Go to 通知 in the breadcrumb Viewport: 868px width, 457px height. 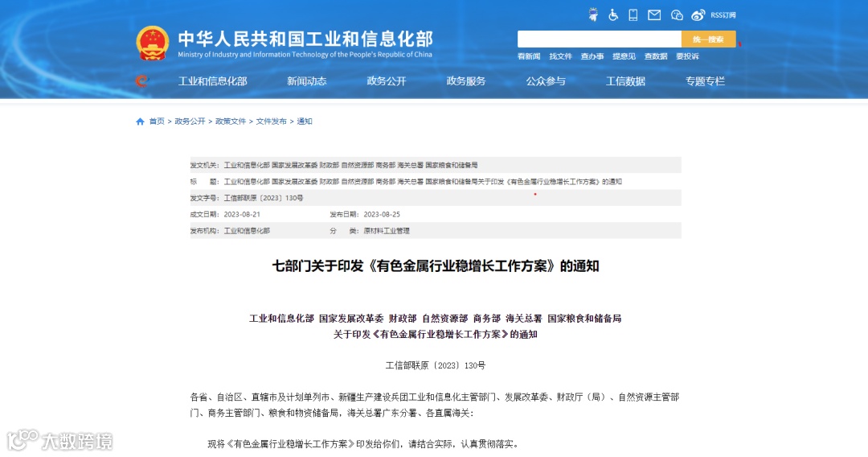305,121
